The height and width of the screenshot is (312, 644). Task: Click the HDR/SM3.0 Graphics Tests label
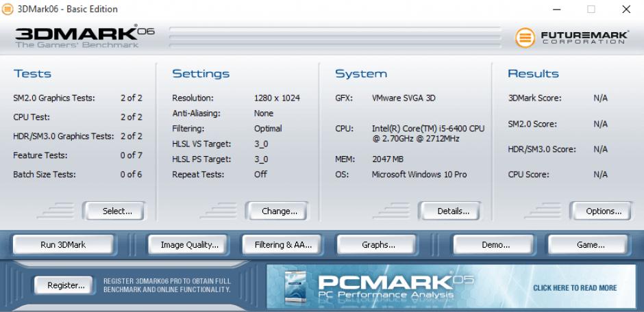coord(64,136)
